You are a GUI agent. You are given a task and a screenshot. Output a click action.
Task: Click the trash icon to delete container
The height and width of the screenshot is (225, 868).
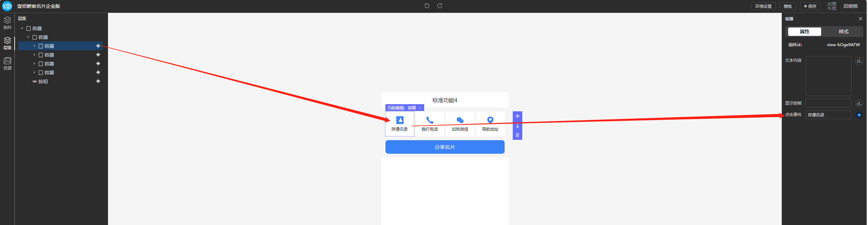pyautogui.click(x=518, y=135)
